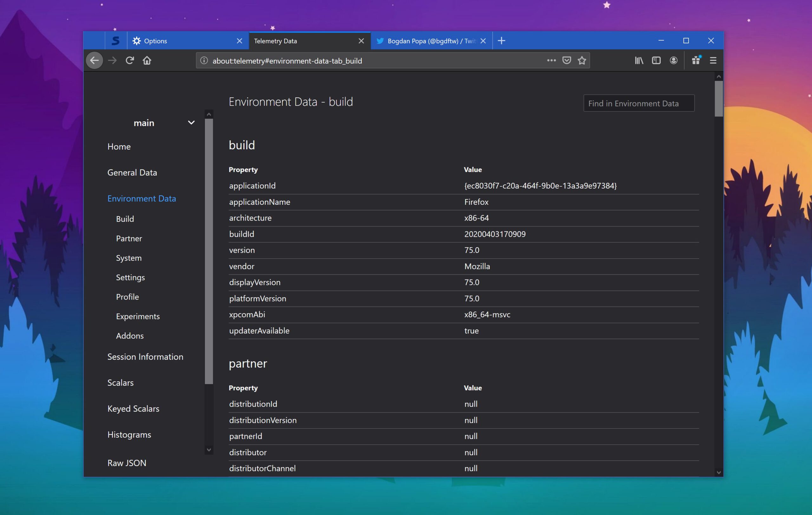Open the Library toolbar icon
The width and height of the screenshot is (812, 515).
pyautogui.click(x=639, y=61)
